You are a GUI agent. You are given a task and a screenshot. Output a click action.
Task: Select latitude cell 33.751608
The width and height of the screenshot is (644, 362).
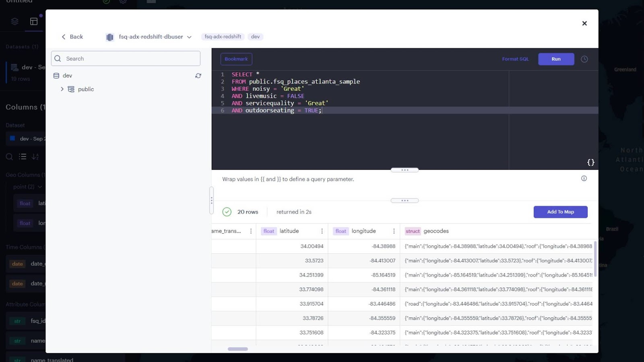292,333
